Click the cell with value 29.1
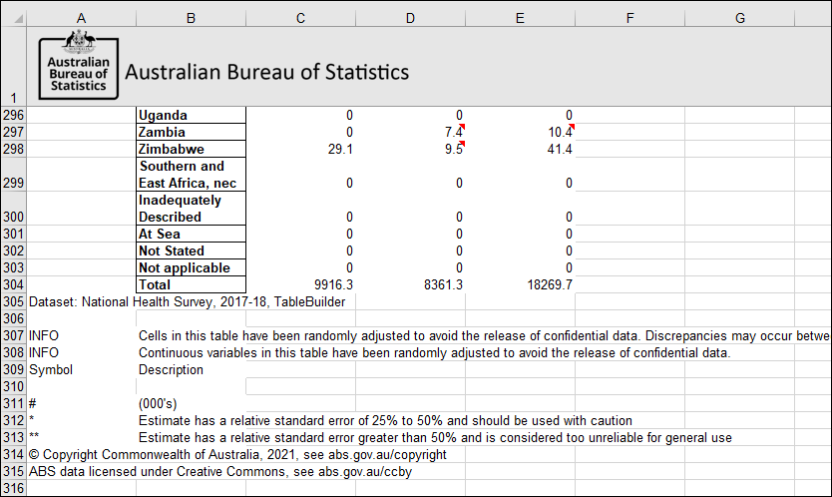 coord(300,149)
